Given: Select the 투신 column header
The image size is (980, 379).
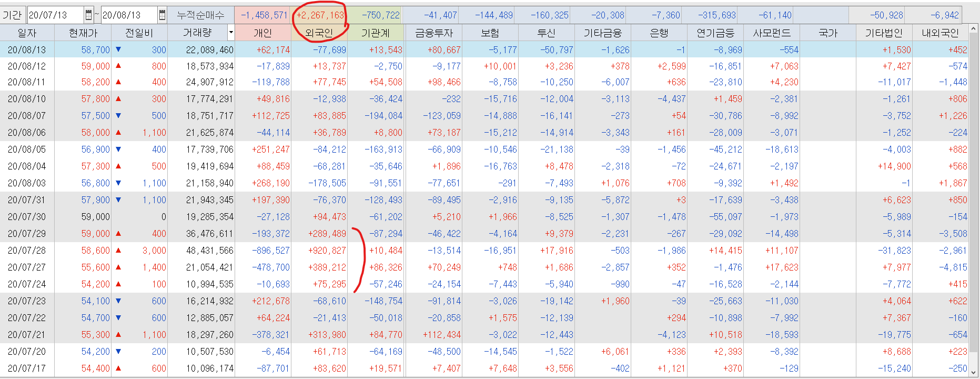Looking at the screenshot, I should (x=546, y=33).
